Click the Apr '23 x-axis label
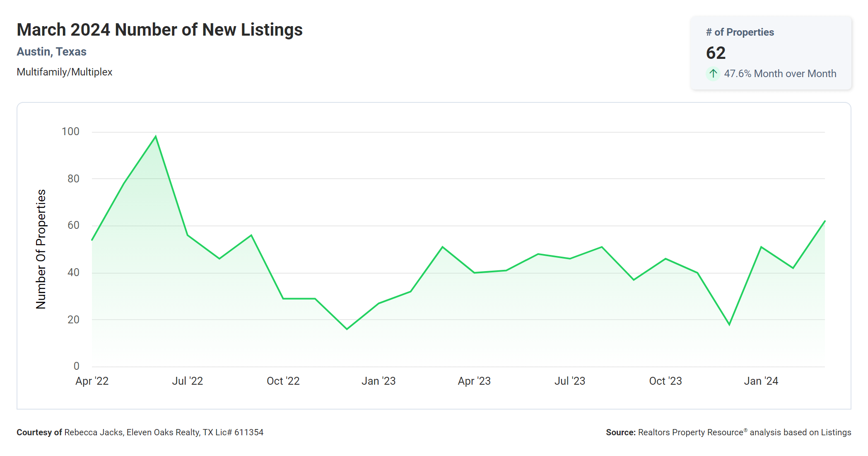This screenshot has width=868, height=456. coord(474,381)
